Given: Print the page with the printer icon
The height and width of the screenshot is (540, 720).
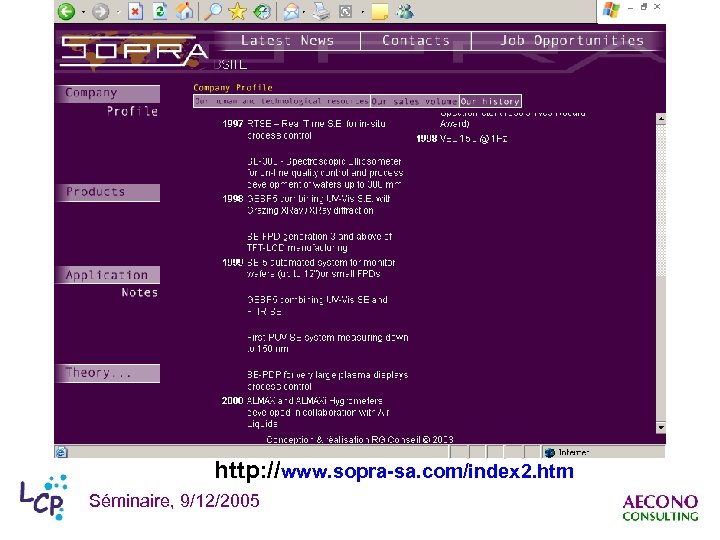Looking at the screenshot, I should (x=321, y=11).
